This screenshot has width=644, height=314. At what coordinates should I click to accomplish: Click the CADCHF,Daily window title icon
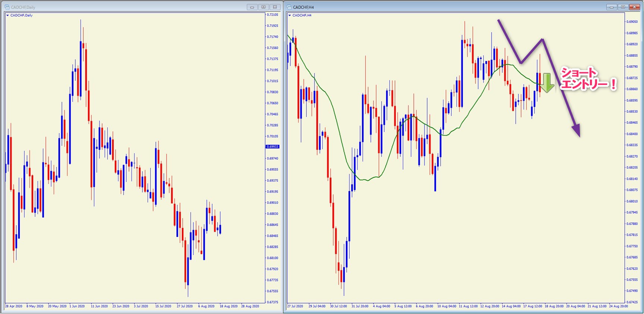tap(7, 7)
